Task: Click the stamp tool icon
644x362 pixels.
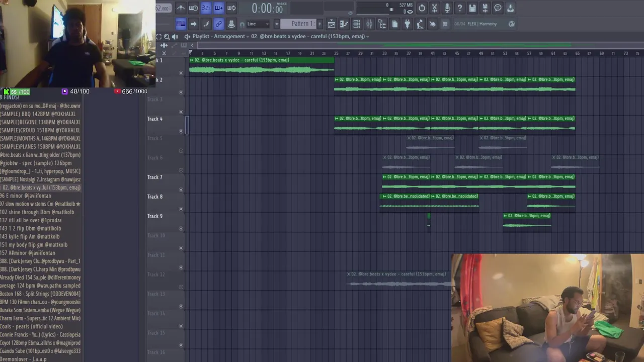Action: click(x=231, y=24)
